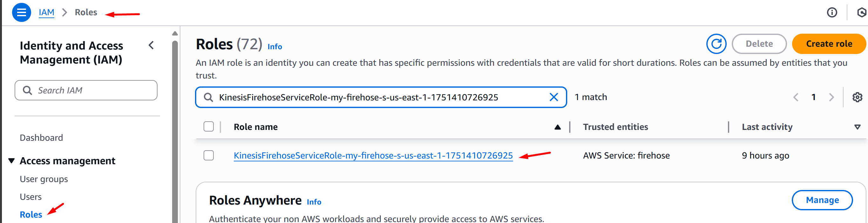Viewport: 868px width, 223px height.
Task: Click the Create role button
Action: click(829, 44)
